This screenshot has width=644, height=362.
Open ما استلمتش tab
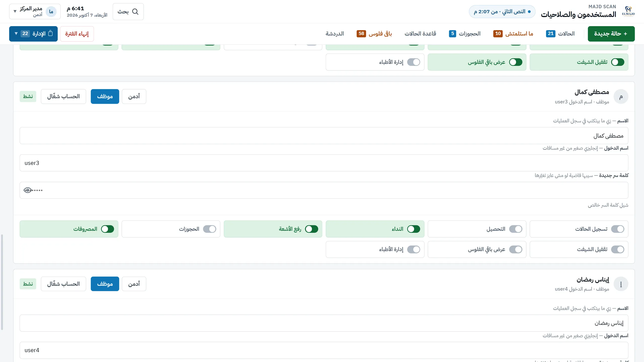coord(513,33)
